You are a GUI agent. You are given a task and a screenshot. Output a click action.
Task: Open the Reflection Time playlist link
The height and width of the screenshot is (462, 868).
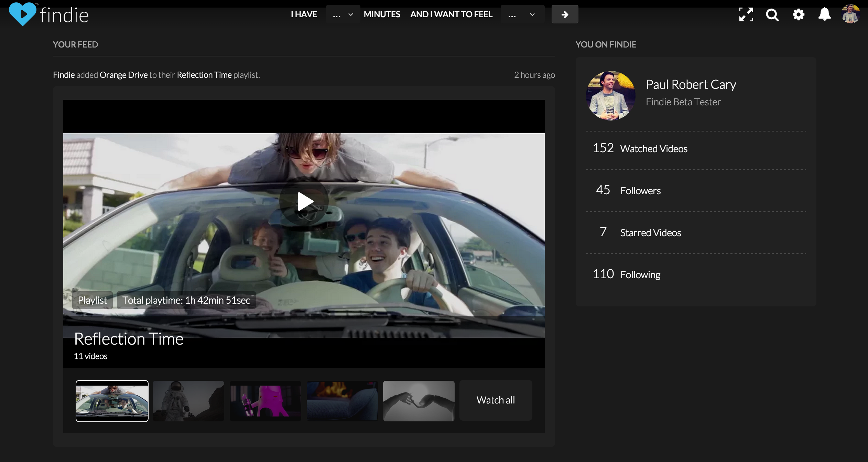[204, 75]
